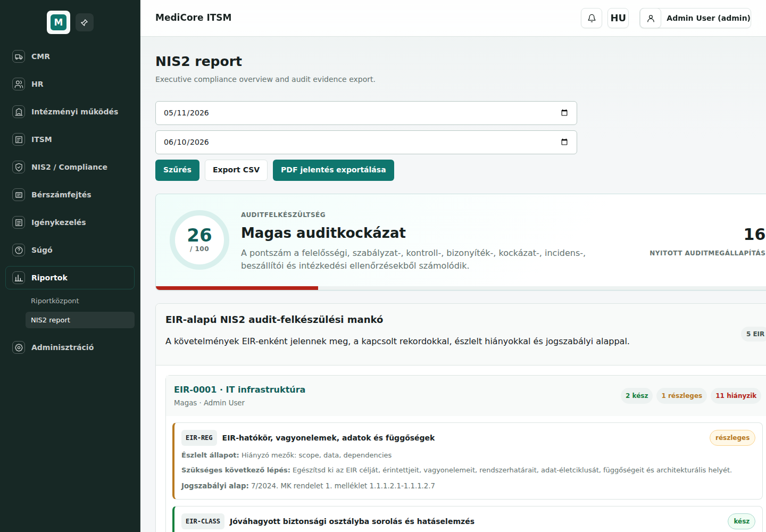Open EIR-0001 · IT infrastruktúra link

pyautogui.click(x=239, y=389)
